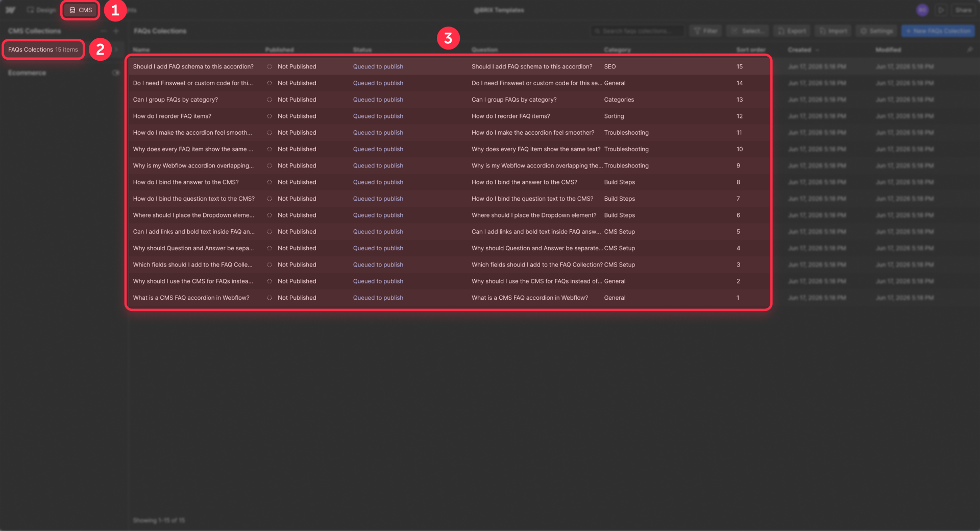Switch to the CMS tab

81,10
